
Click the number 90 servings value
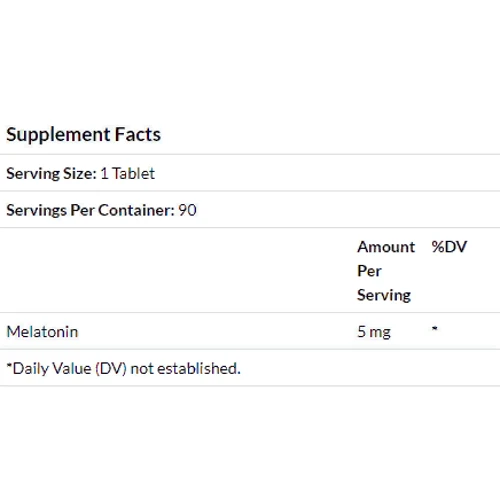point(188,210)
